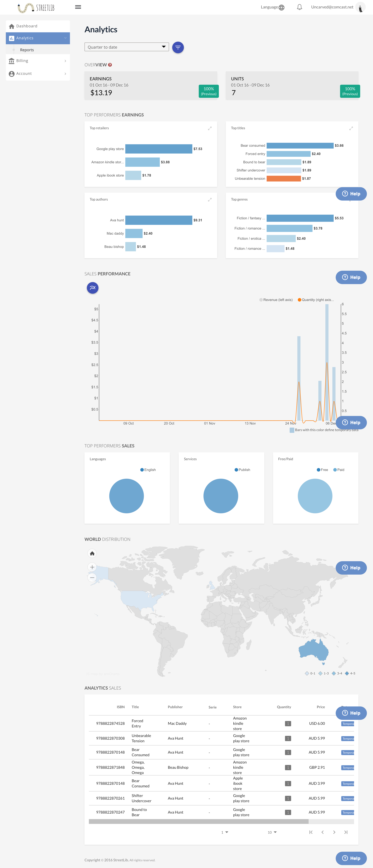373x868 pixels.
Task: Reset the world map with home icon
Action: (x=92, y=553)
